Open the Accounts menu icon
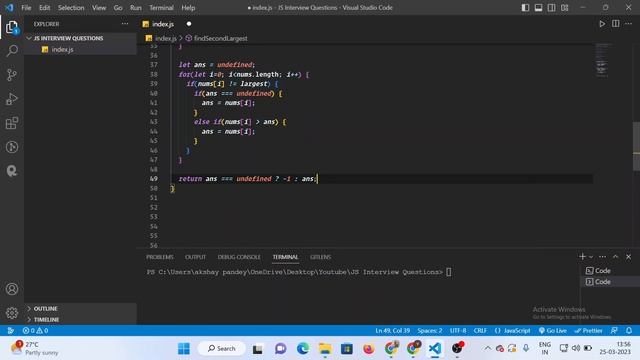This screenshot has width=640, height=360. pos(12,289)
